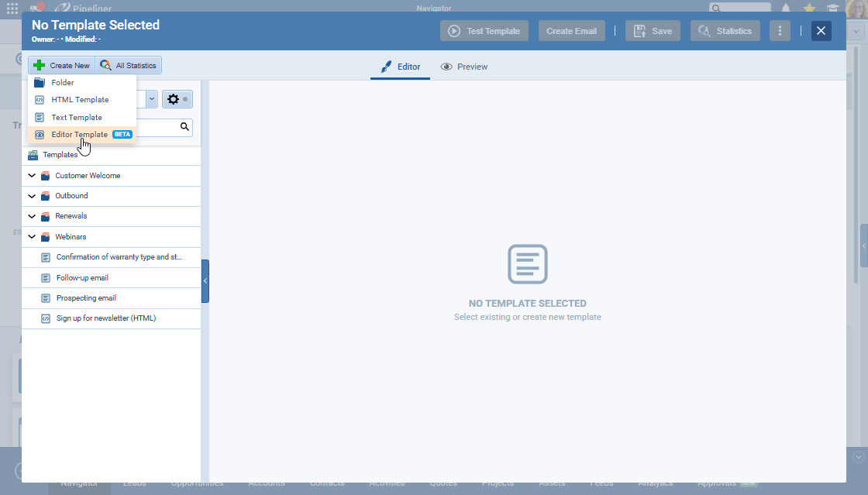Screen dimensions: 868x495
Task: Click the three-dot more options button
Action: (780, 31)
